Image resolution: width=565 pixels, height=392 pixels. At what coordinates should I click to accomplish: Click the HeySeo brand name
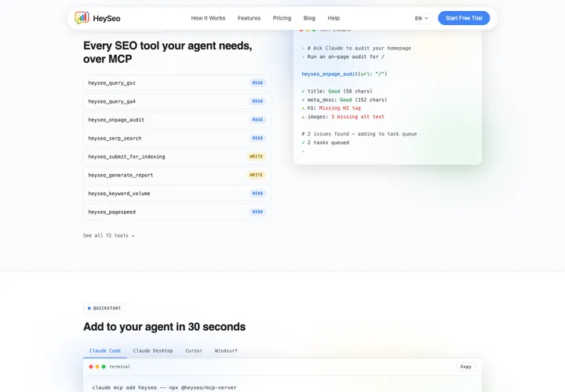107,18
